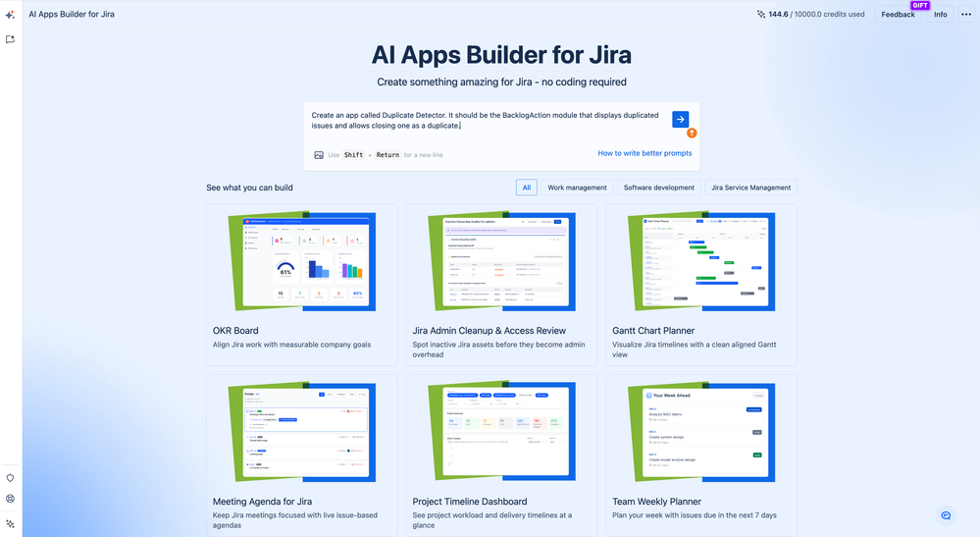Filter by Work management
Screen dimensions: 980x537
coord(577,188)
